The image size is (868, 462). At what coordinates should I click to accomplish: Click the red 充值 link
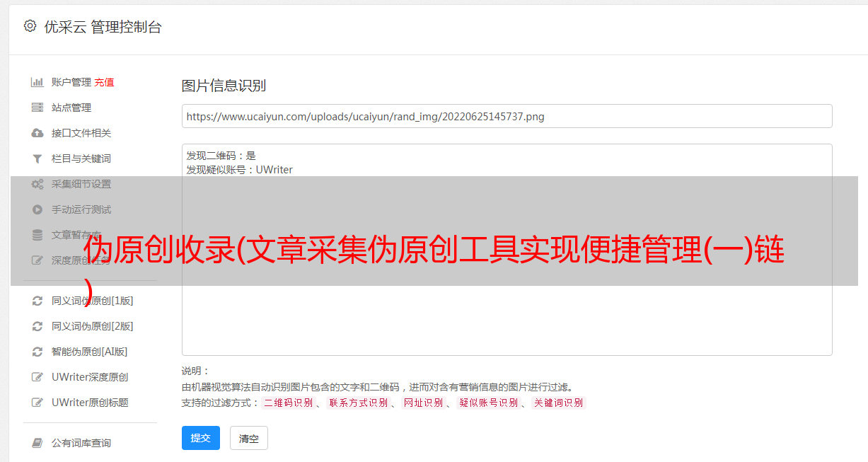coord(104,82)
